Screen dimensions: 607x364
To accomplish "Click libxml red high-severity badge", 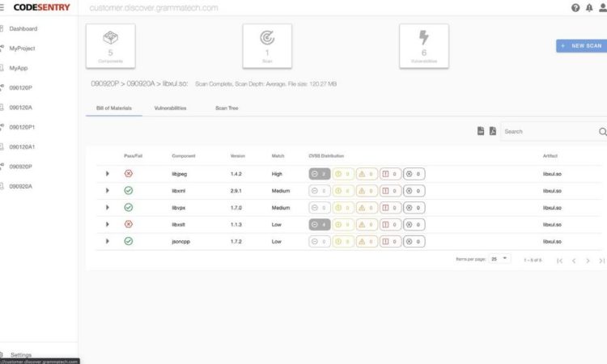I will pyautogui.click(x=390, y=191).
